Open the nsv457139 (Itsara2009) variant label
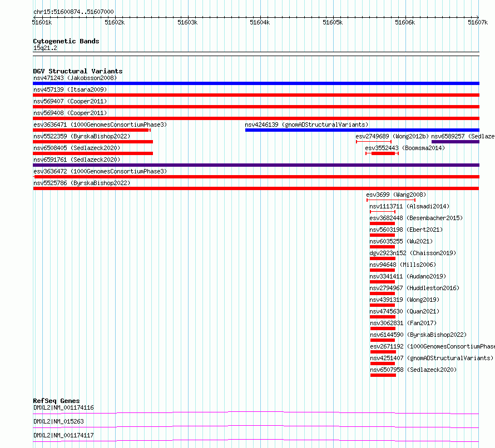 70,89
